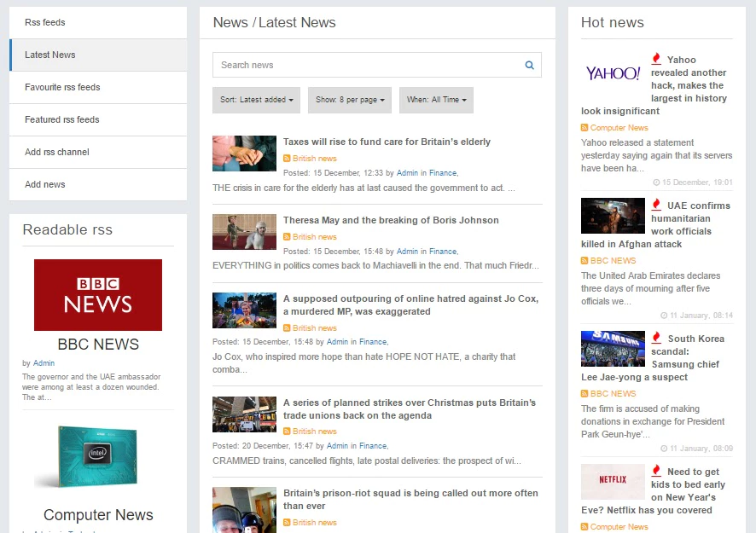Image resolution: width=756 pixels, height=533 pixels.
Task: Open the When: All Time filter
Action: [x=436, y=100]
